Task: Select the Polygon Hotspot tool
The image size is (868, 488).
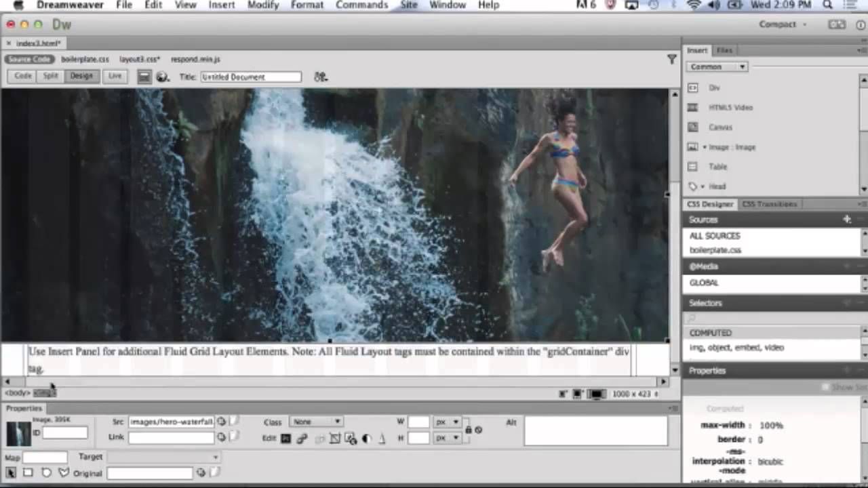Action: (x=64, y=472)
